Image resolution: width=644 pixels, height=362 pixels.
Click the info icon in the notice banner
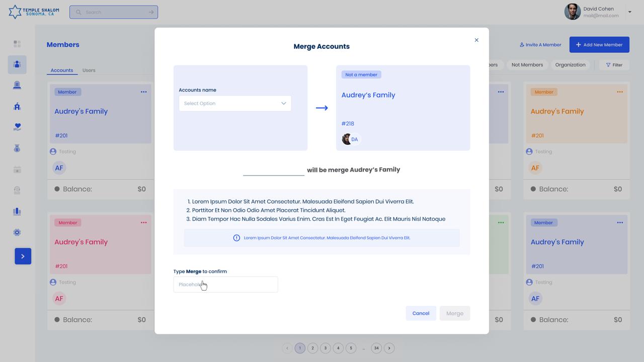coord(236,238)
